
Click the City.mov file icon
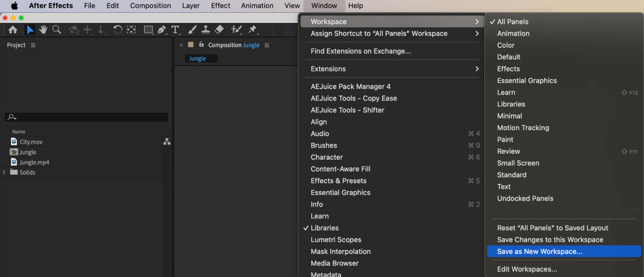point(14,141)
